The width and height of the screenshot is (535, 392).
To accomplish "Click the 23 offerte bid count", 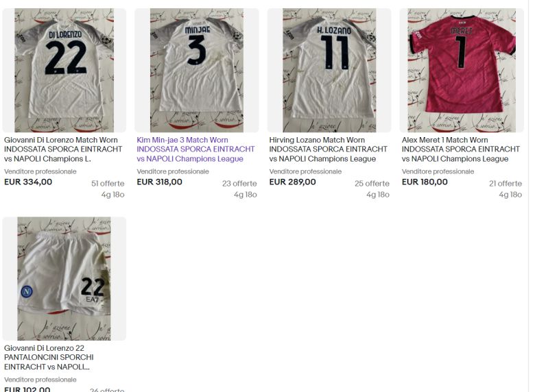I will [x=239, y=184].
